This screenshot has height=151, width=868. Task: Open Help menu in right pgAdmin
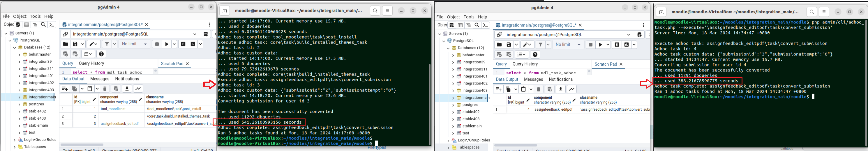tap(483, 17)
